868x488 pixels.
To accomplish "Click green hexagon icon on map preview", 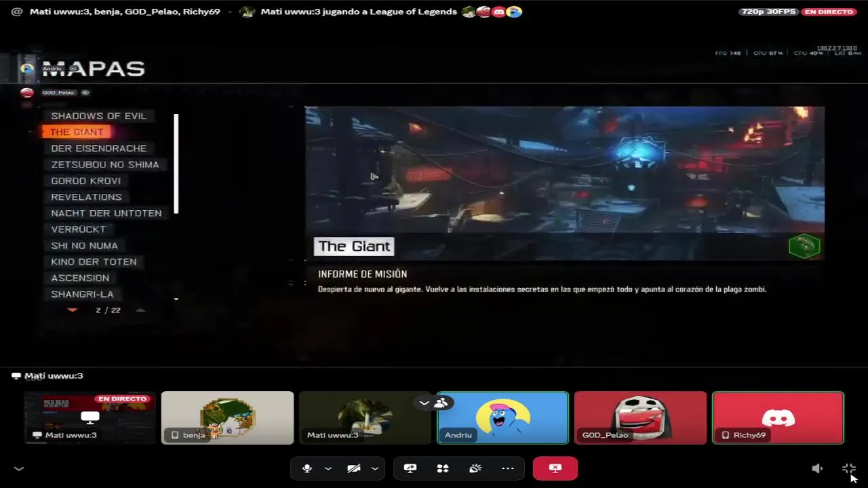I will tap(804, 246).
